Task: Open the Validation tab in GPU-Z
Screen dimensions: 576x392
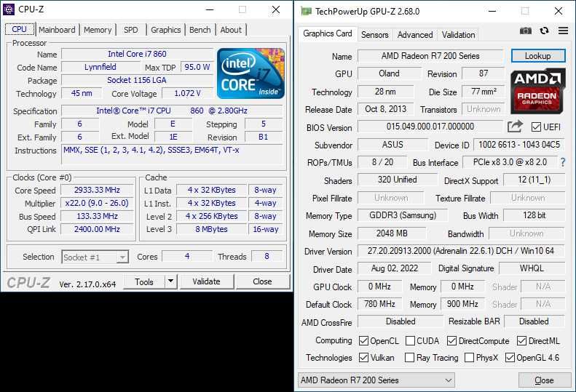Action: click(458, 35)
